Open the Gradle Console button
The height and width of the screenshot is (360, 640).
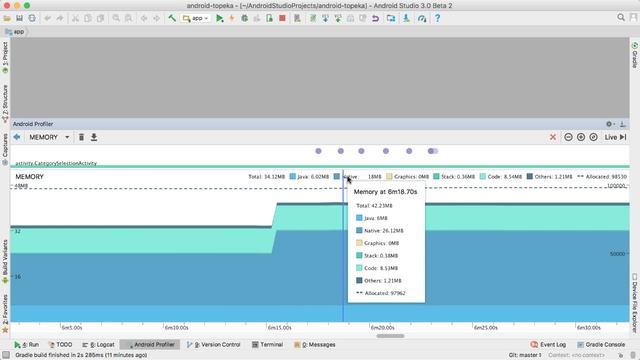[x=600, y=344]
